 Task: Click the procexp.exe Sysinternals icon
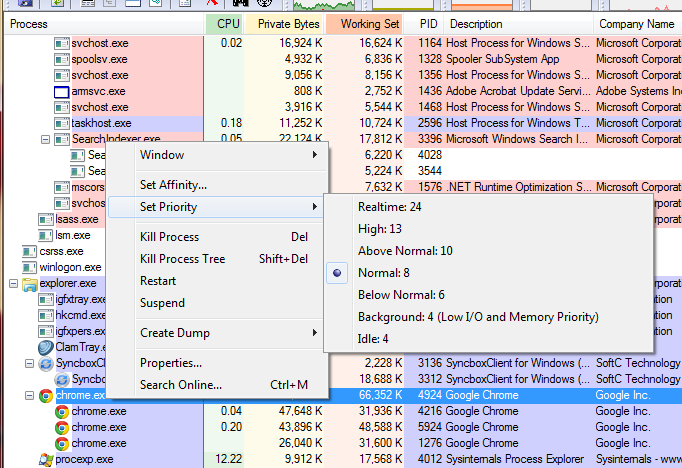[46, 460]
